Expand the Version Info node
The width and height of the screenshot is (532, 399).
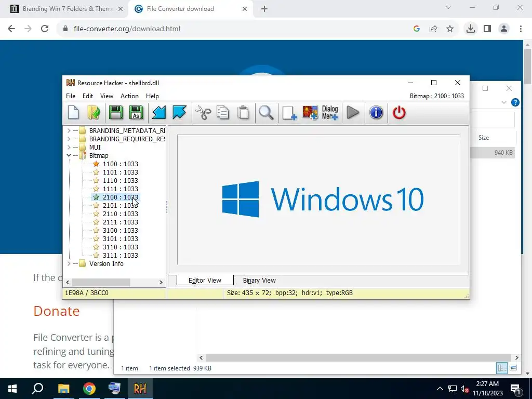click(x=69, y=263)
